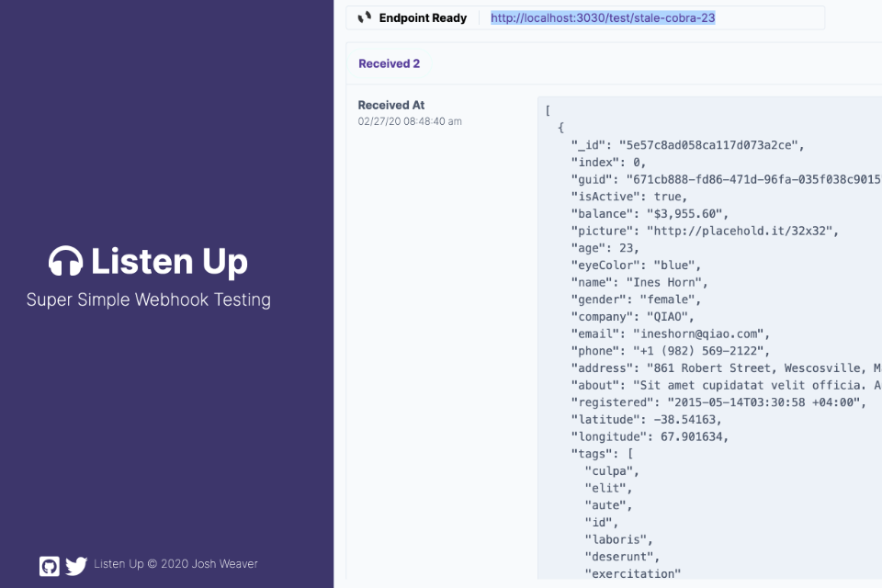The width and height of the screenshot is (882, 588).
Task: Click the localhost endpoint URL
Action: pyautogui.click(x=603, y=17)
